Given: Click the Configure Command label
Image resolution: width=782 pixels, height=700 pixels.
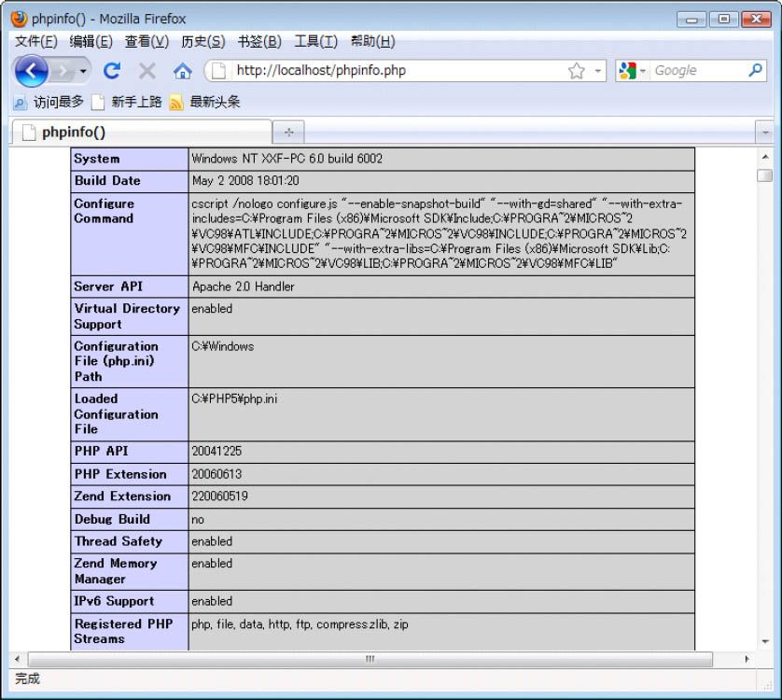Looking at the screenshot, I should click(x=105, y=211).
